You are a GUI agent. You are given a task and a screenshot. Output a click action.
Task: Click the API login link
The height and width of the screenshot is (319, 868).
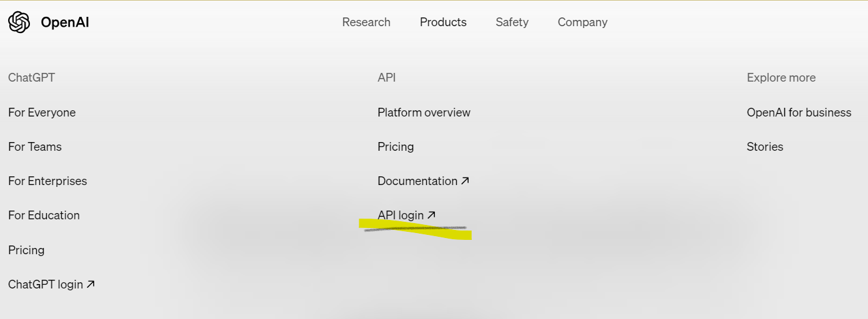click(x=406, y=216)
